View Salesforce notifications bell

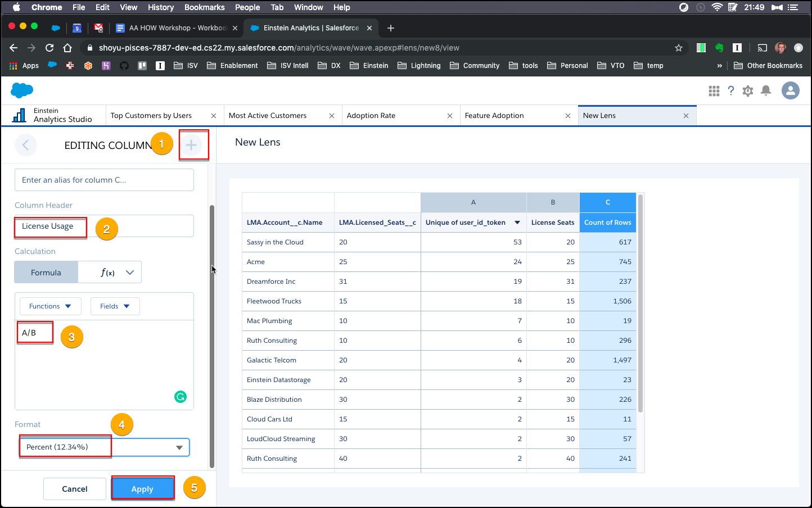[x=766, y=90]
